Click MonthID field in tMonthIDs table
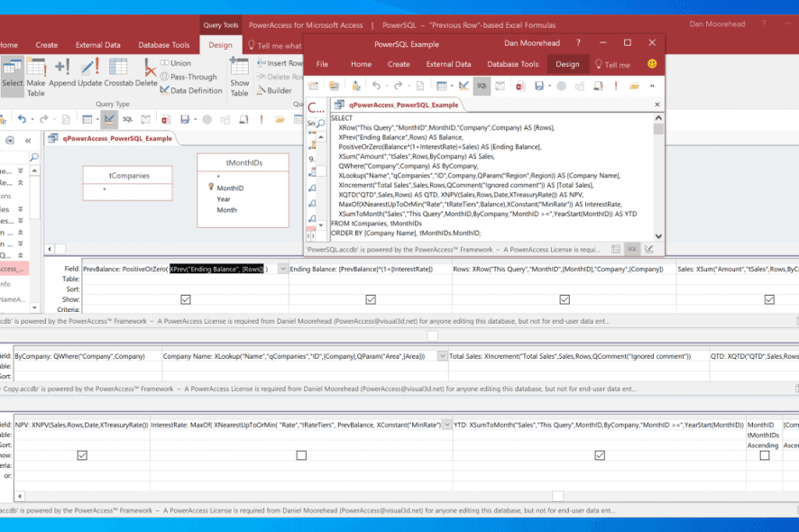Viewport: 799px width, 532px height. click(230, 188)
